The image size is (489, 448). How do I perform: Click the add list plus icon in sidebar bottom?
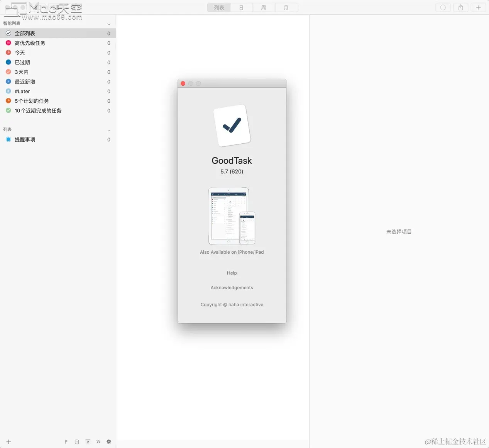(x=8, y=441)
